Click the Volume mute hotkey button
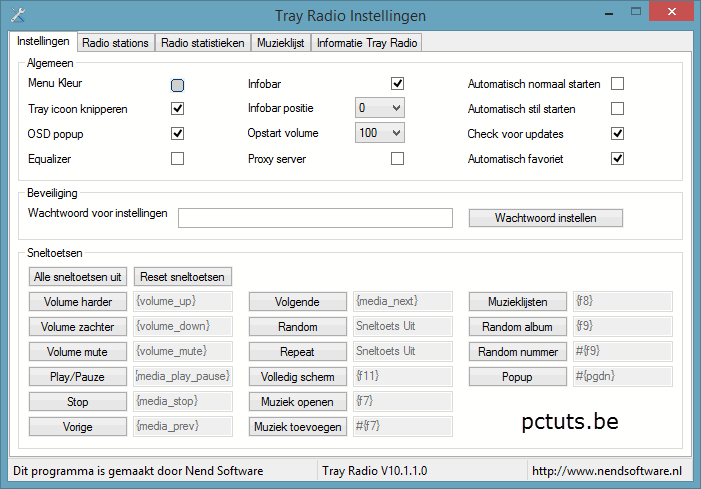This screenshot has width=701, height=489. (78, 352)
